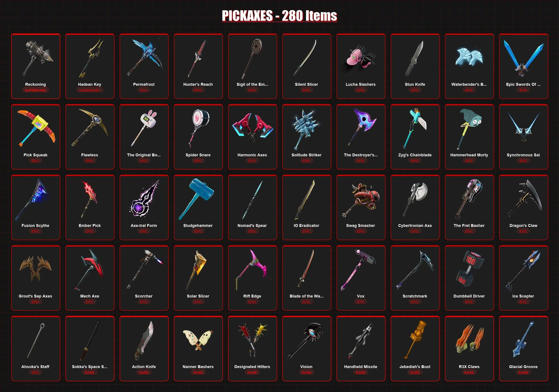The width and height of the screenshot is (559, 392).
Task: Click the SUPERRARE badge under Reckoning
Action: pos(36,90)
